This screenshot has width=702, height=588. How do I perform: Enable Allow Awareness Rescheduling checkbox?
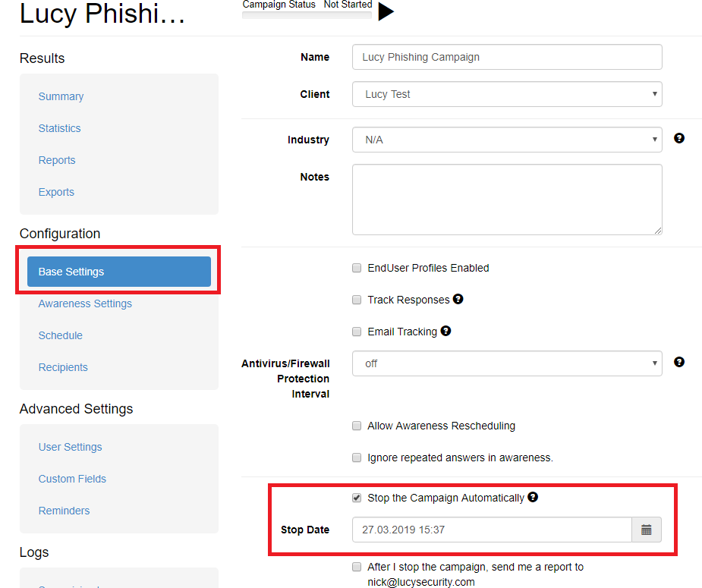pyautogui.click(x=357, y=426)
